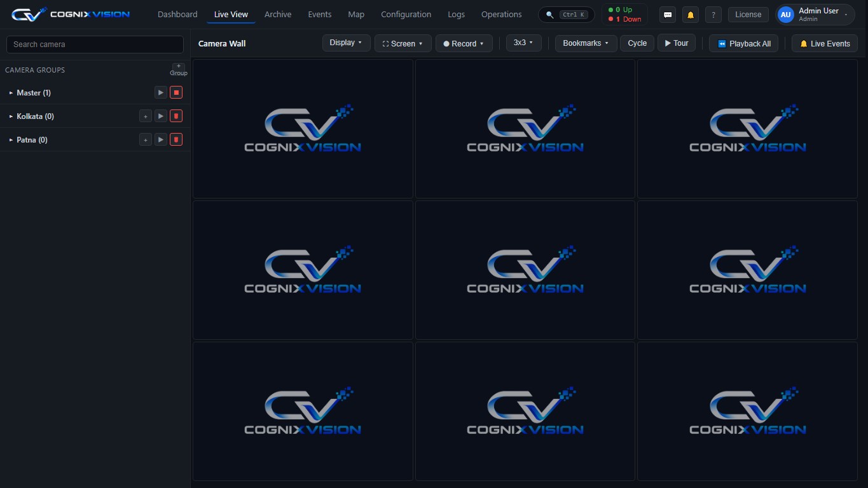Select the Live View tab

(231, 14)
